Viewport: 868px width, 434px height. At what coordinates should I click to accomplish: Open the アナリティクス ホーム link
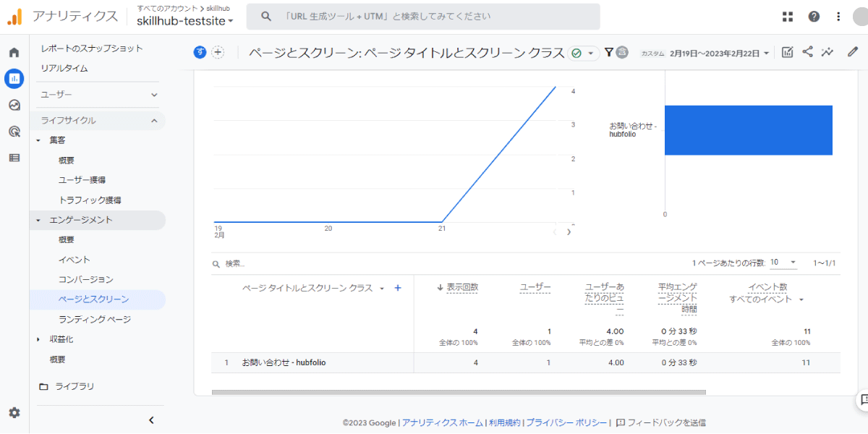point(443,422)
